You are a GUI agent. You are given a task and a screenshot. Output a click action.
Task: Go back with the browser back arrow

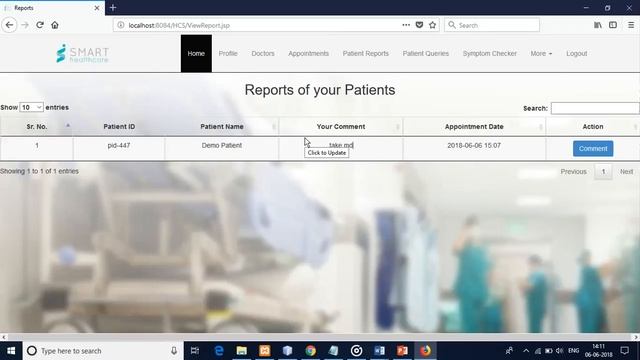coord(9,25)
